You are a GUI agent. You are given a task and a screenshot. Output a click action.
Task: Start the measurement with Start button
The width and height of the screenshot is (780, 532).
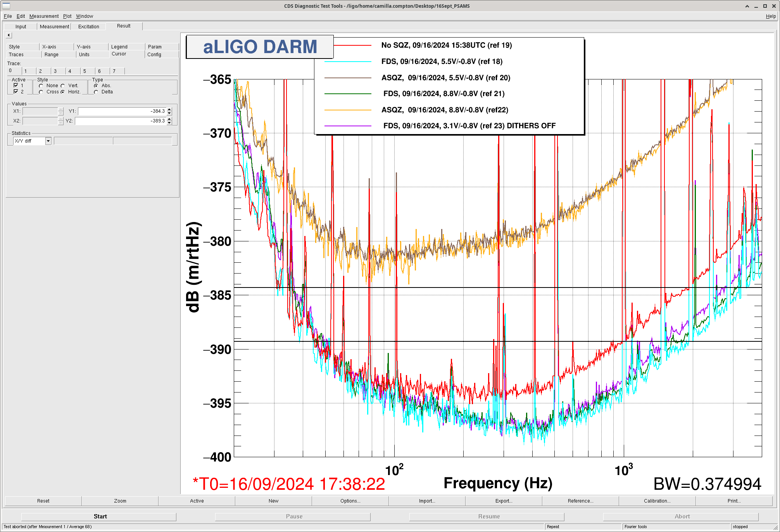pyautogui.click(x=99, y=517)
